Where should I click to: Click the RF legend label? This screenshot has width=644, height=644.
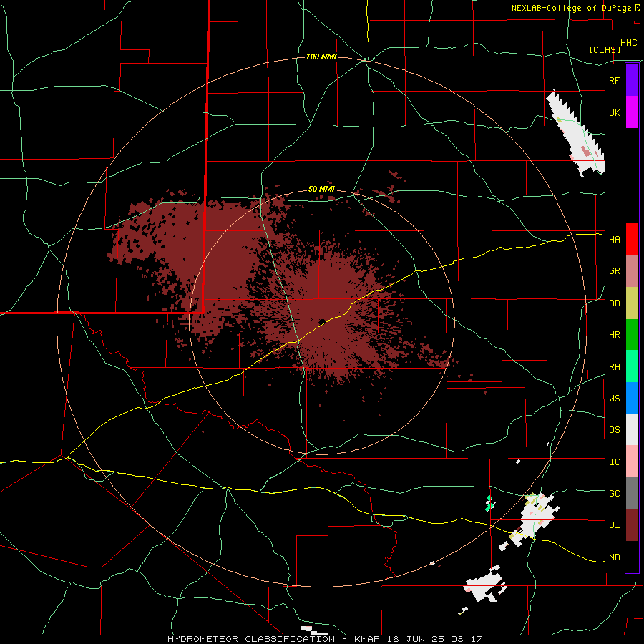[614, 80]
